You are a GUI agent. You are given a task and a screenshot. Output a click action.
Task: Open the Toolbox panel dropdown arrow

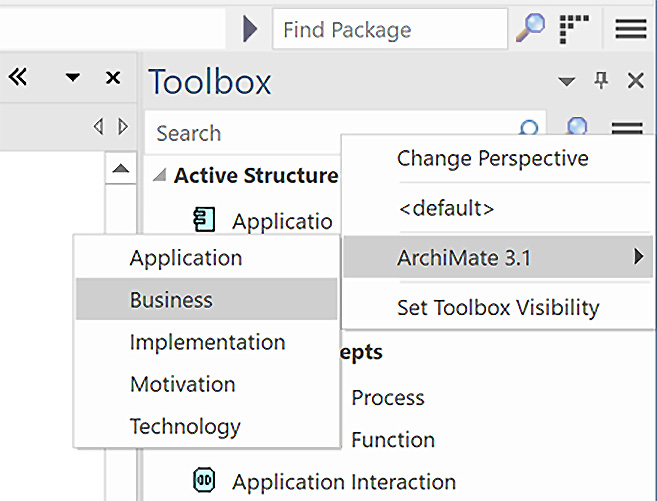566,81
